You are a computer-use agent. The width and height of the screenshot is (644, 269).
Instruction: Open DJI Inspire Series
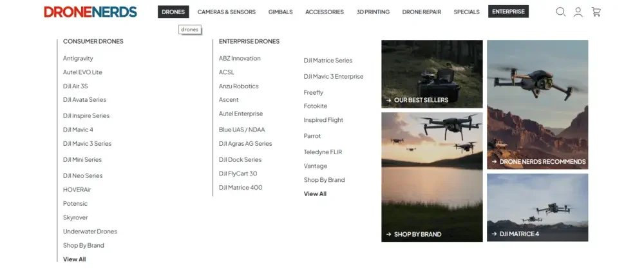(86, 116)
